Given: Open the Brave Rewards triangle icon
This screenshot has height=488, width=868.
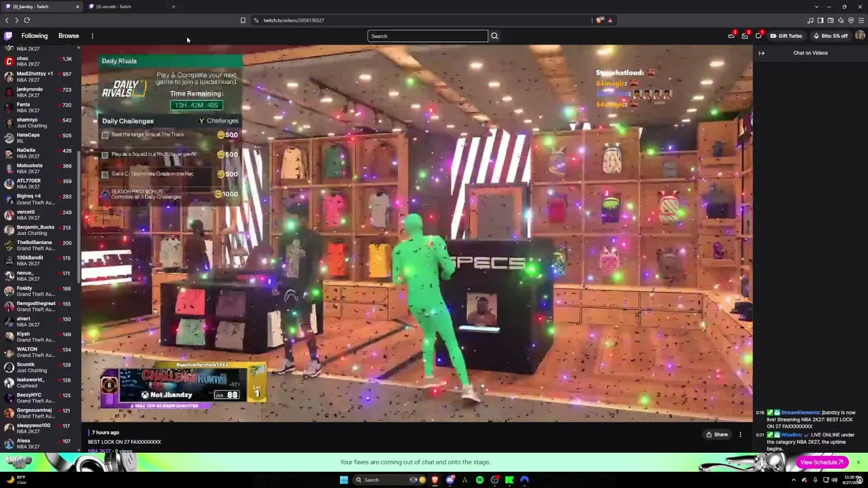Looking at the screenshot, I should coord(610,20).
